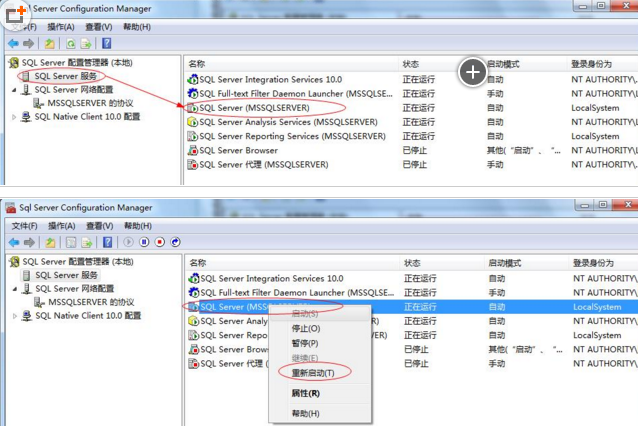Screen dimensions: 638x426
Task: Open the 文件(F) menu in lower window
Action: pos(24,226)
